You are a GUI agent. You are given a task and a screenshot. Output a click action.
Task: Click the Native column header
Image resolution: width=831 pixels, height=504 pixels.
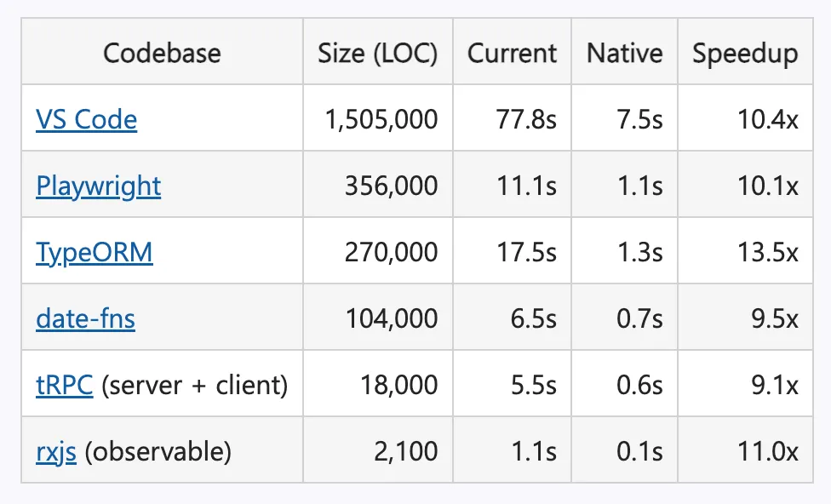[x=624, y=53]
